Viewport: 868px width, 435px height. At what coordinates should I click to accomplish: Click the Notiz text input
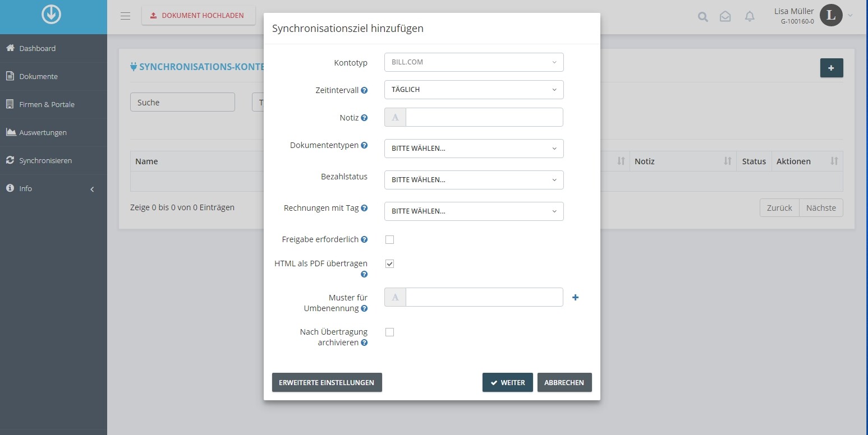484,117
